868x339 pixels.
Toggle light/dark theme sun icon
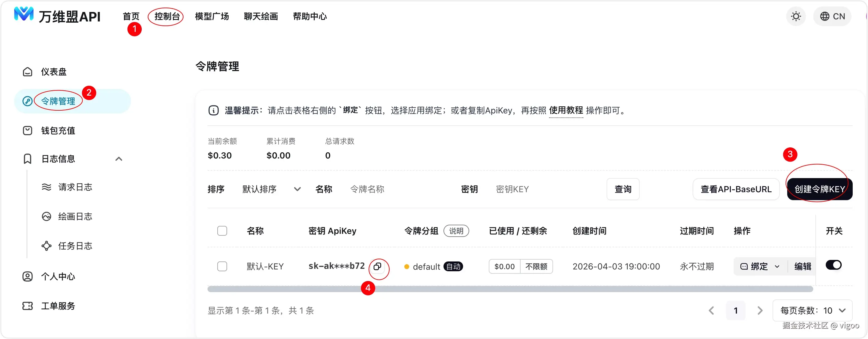pyautogui.click(x=796, y=17)
